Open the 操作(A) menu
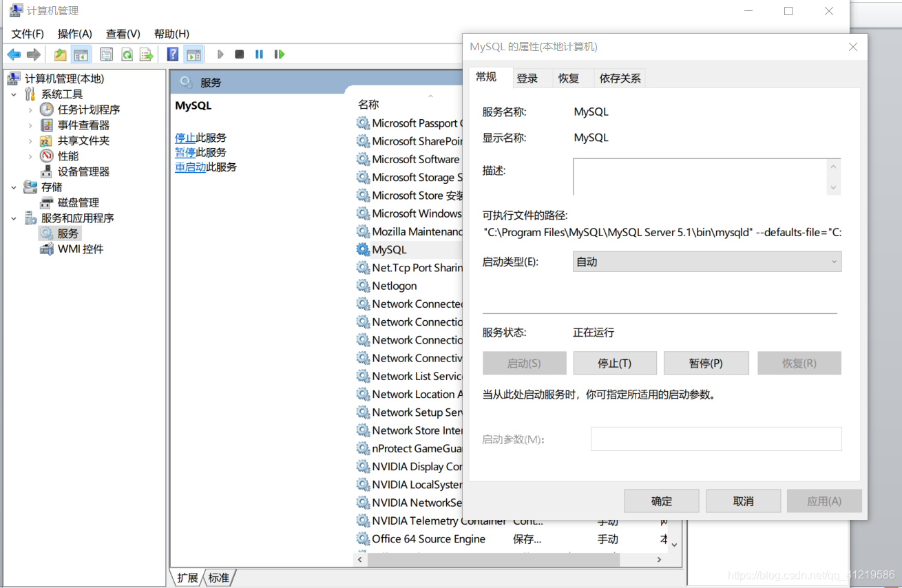 click(x=74, y=34)
